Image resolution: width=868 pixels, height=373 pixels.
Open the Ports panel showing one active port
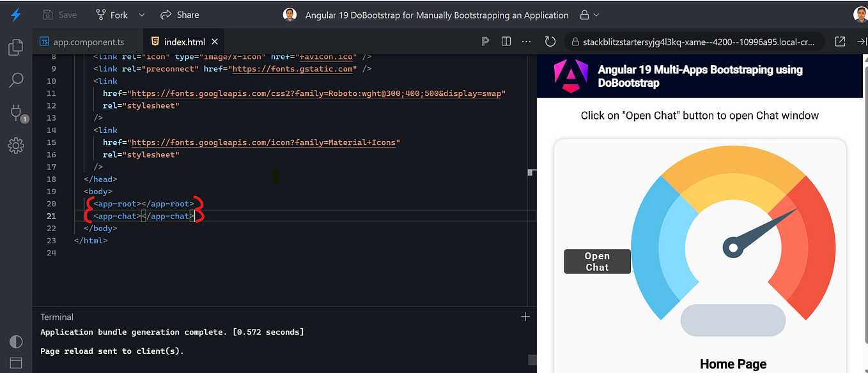tap(15, 113)
